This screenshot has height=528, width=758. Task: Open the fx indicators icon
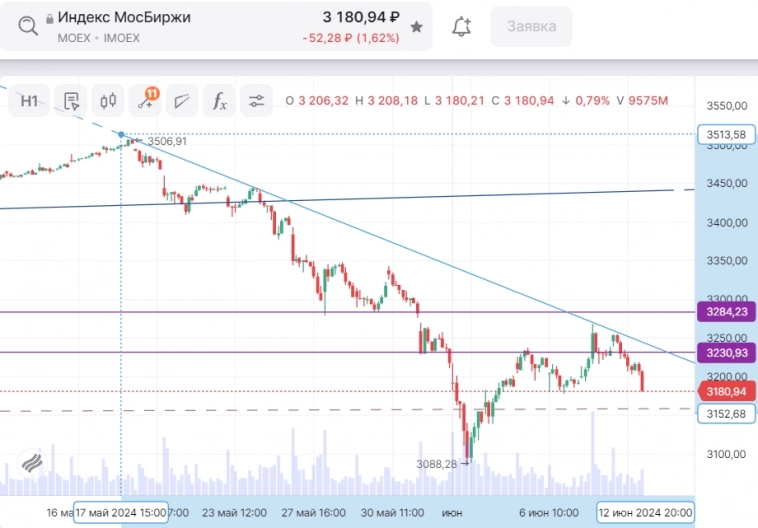(x=219, y=100)
